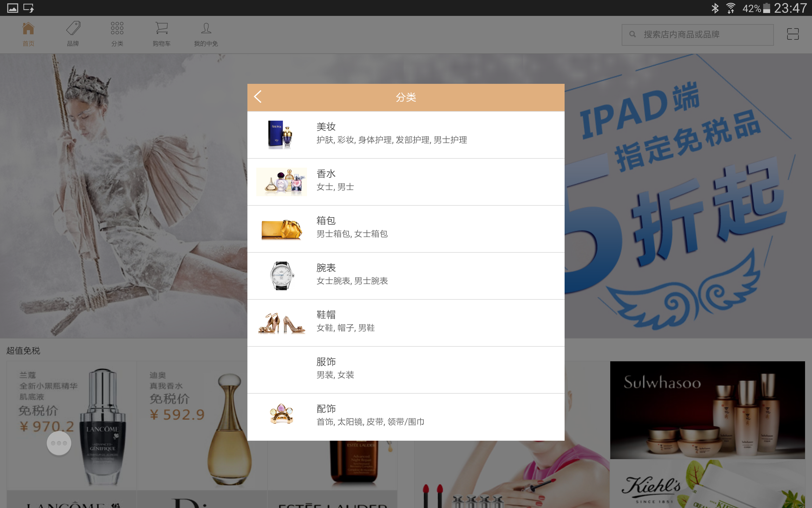812x508 pixels.
Task: Tap the Bluetooth status icon
Action: 715,8
